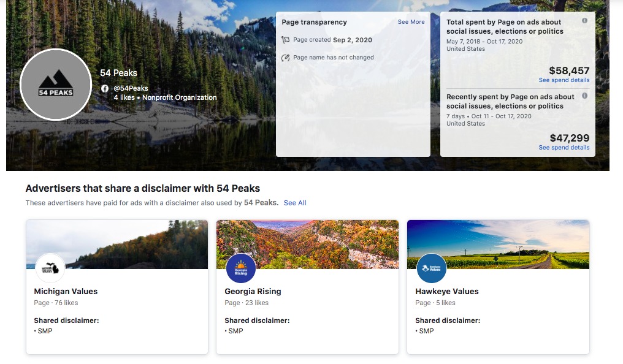The image size is (623, 364).
Task: Click See All shared disclaimer advertisers
Action: pyautogui.click(x=295, y=203)
